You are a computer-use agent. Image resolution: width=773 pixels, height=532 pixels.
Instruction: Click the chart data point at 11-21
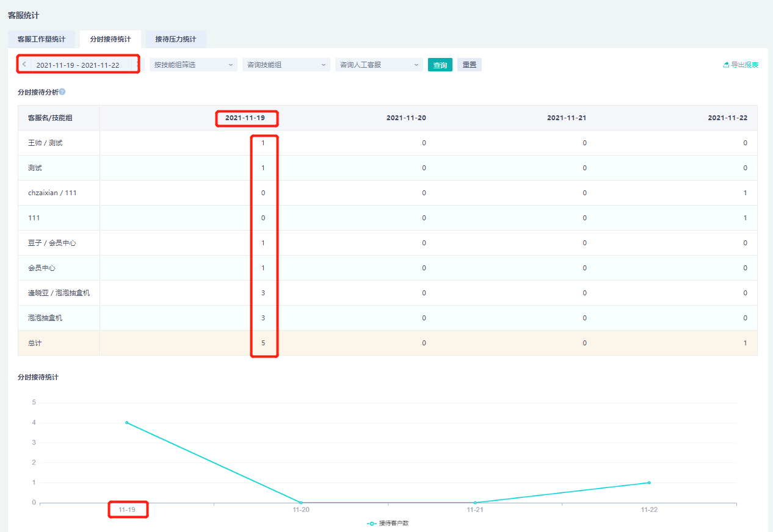click(475, 503)
